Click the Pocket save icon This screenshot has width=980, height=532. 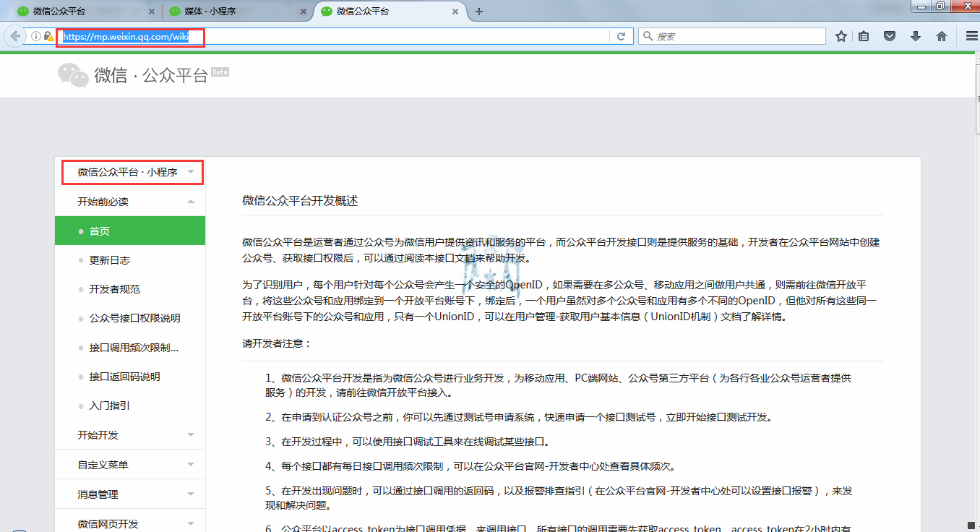[x=890, y=36]
